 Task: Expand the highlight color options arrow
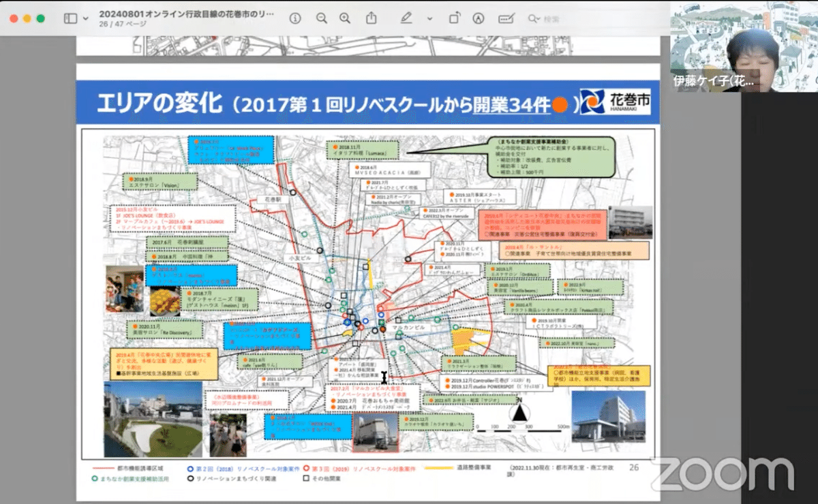pyautogui.click(x=429, y=18)
